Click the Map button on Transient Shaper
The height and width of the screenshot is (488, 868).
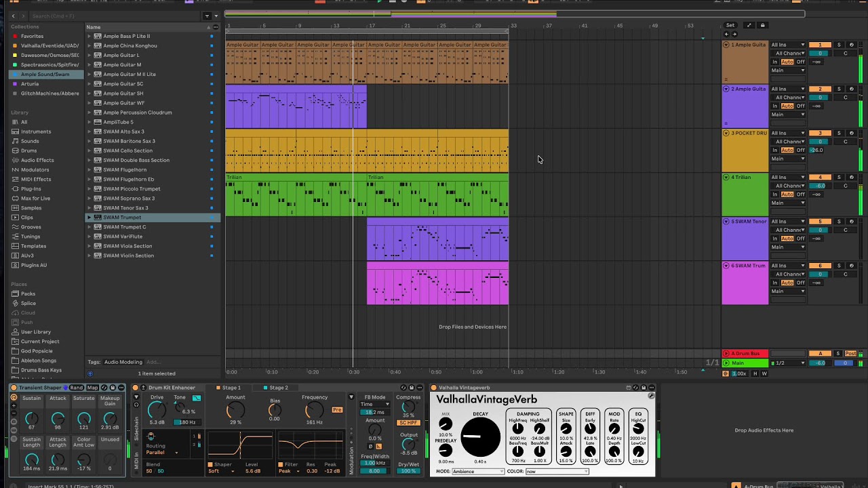click(92, 388)
